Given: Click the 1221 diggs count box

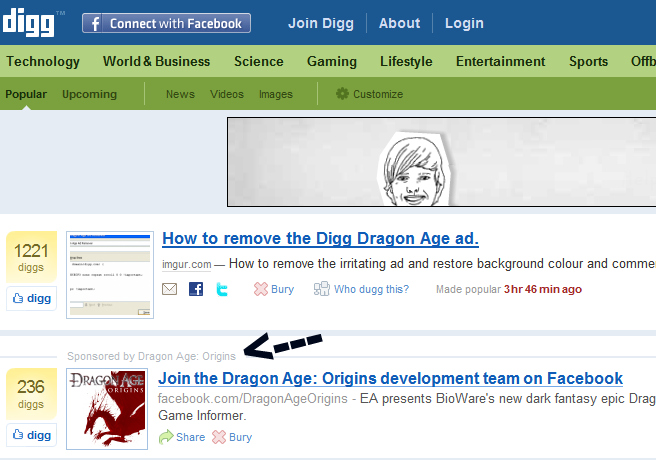Looking at the screenshot, I should point(31,257).
